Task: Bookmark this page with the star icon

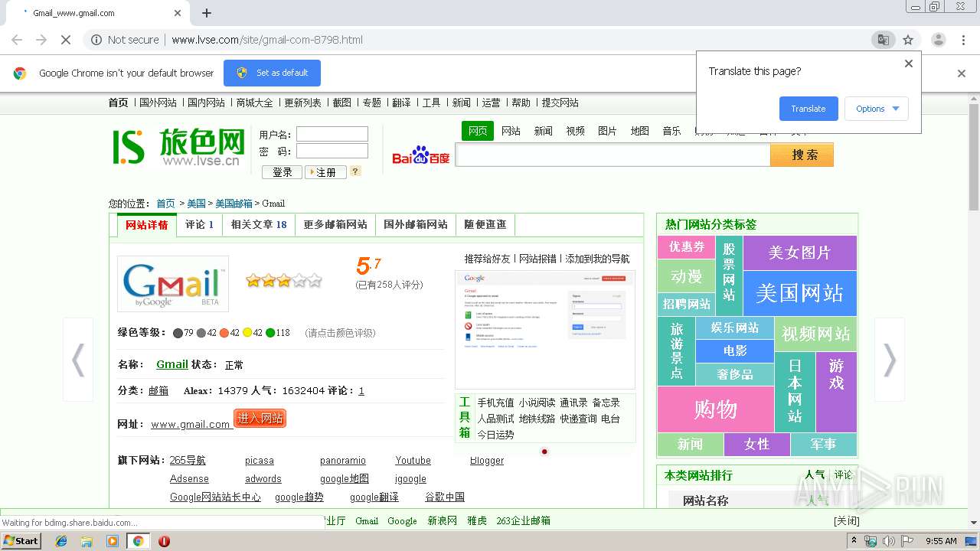Action: (908, 40)
